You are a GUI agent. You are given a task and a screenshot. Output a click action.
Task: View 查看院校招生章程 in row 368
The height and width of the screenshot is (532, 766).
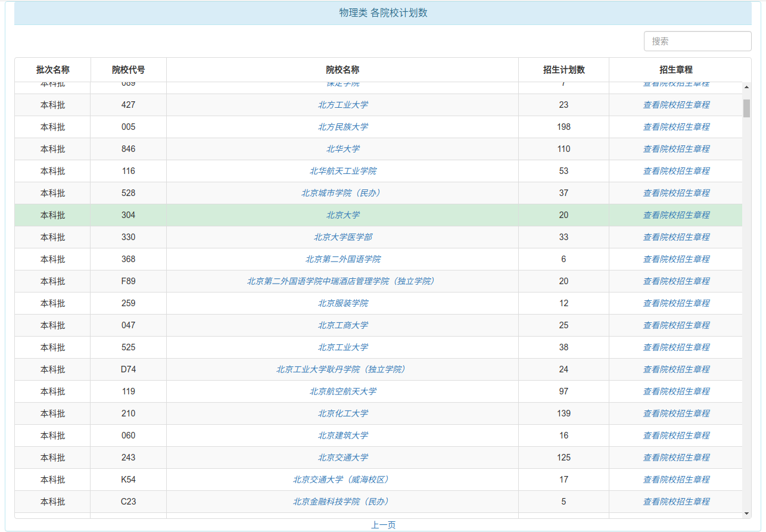[676, 259]
